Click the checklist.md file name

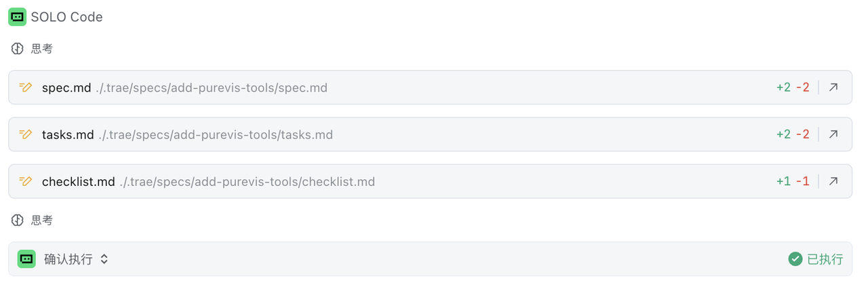pos(79,181)
